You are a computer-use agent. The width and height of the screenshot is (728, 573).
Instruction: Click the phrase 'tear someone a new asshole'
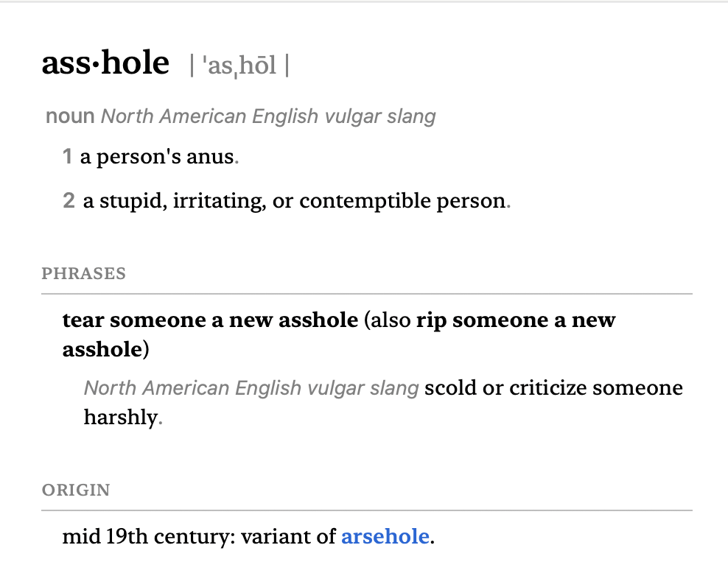click(x=210, y=320)
